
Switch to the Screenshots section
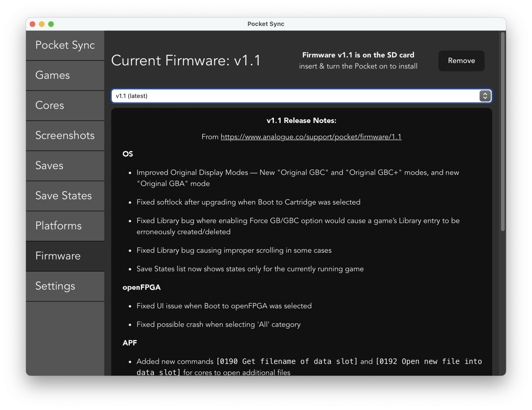pyautogui.click(x=65, y=136)
